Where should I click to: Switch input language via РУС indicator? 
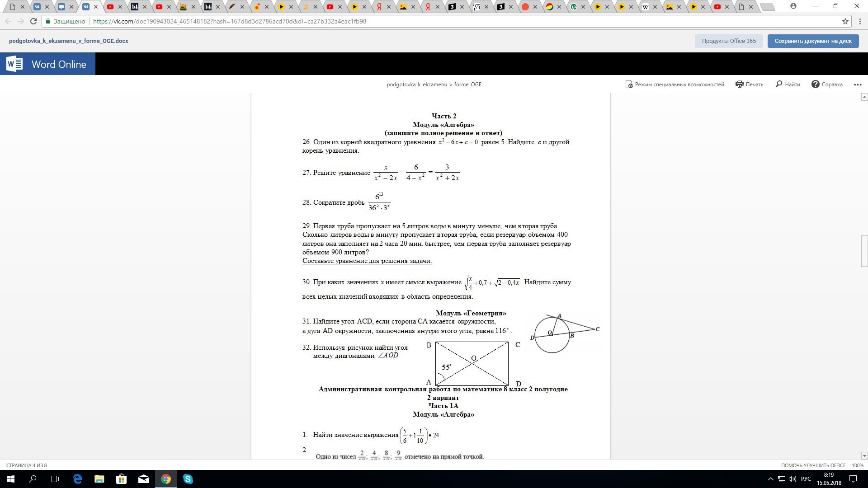(x=806, y=479)
